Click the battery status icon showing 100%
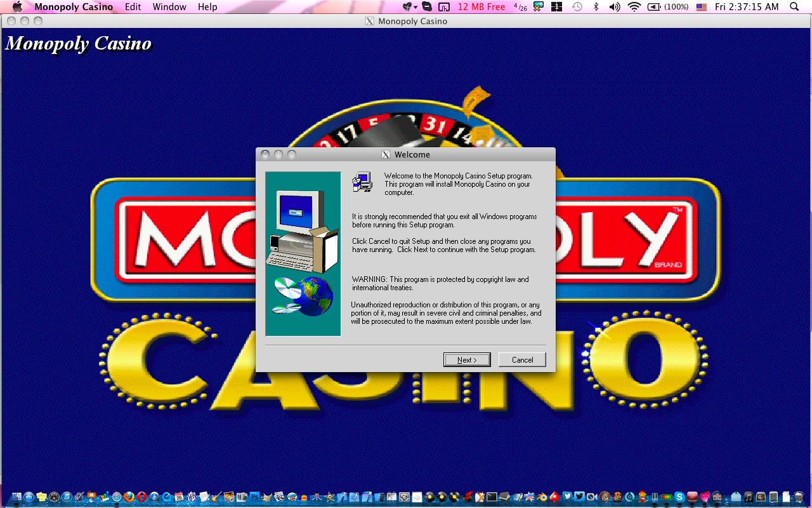 668,7
